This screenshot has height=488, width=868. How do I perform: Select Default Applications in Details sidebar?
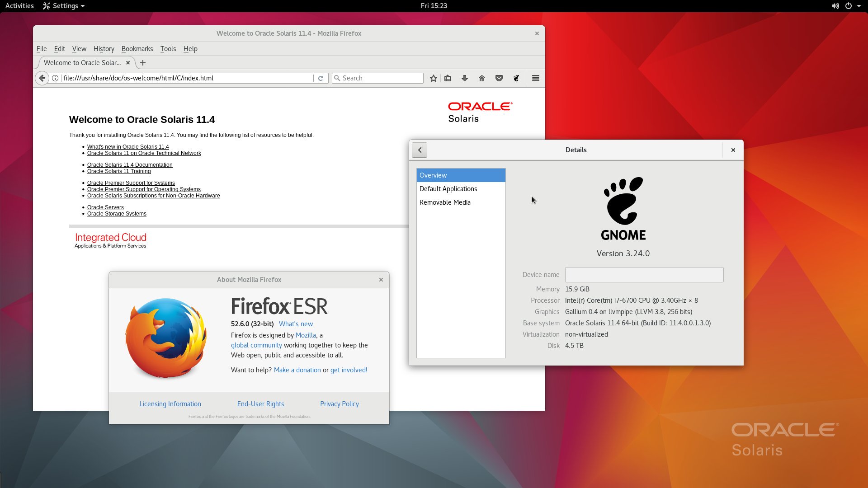[x=461, y=189]
